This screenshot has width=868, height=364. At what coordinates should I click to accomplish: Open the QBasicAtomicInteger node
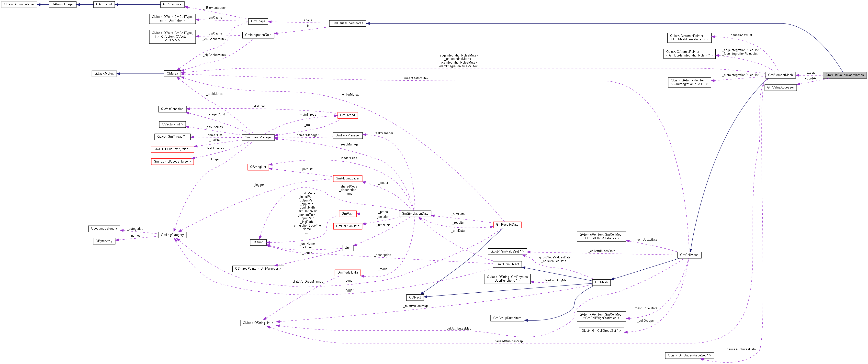pos(19,4)
